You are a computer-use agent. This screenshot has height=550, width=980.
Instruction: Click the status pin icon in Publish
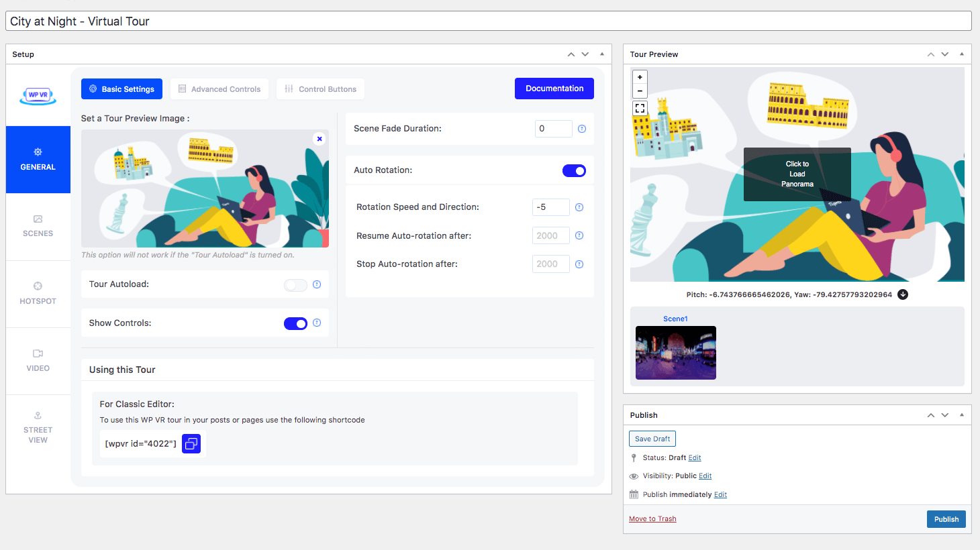[634, 457]
